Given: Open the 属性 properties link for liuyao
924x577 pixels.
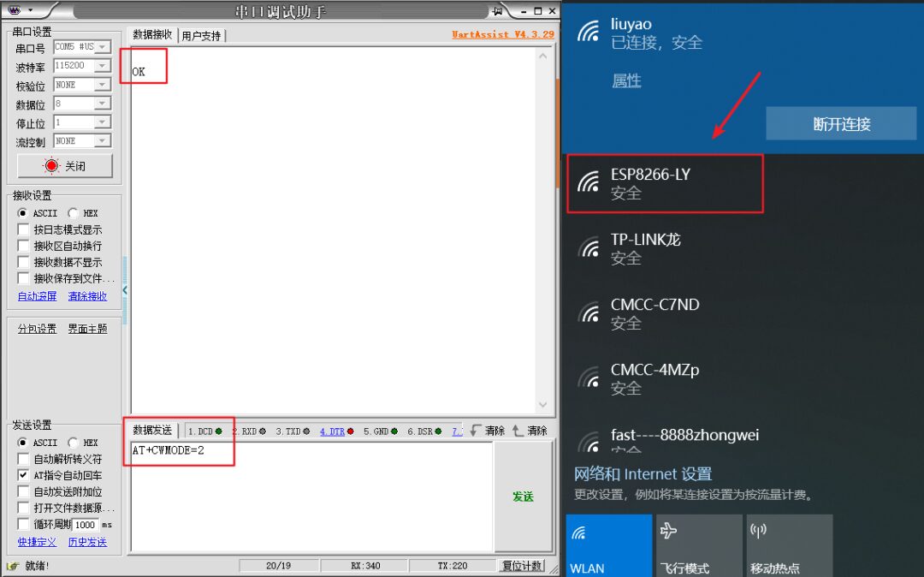Looking at the screenshot, I should tap(626, 80).
